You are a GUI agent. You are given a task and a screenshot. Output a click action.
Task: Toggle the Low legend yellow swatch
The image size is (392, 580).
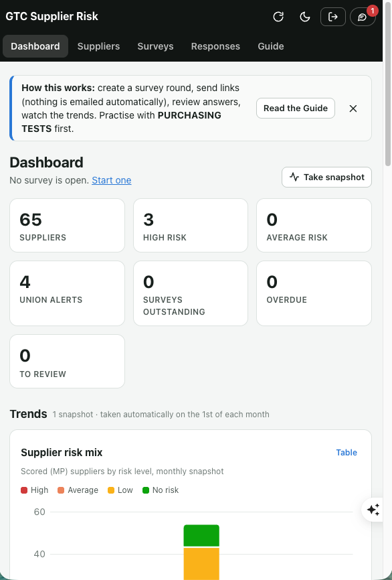point(111,490)
